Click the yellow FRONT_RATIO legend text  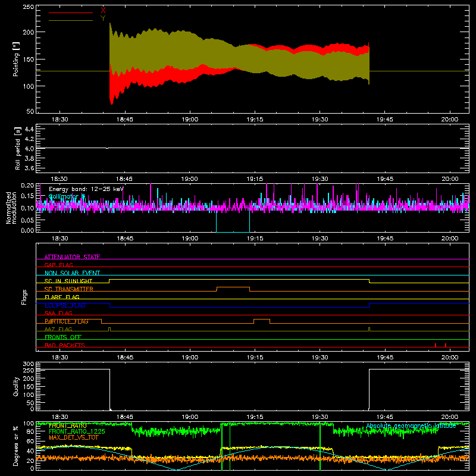[x=68, y=426]
